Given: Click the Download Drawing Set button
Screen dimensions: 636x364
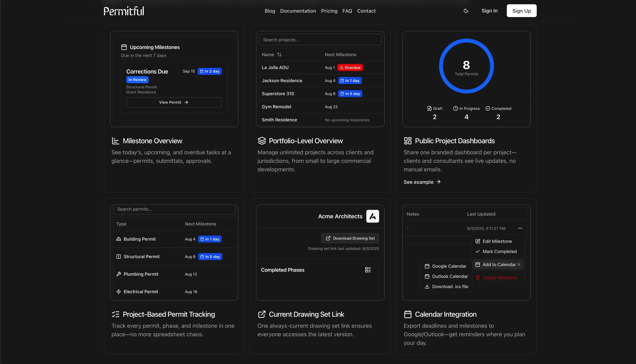Looking at the screenshot, I should tap(350, 238).
